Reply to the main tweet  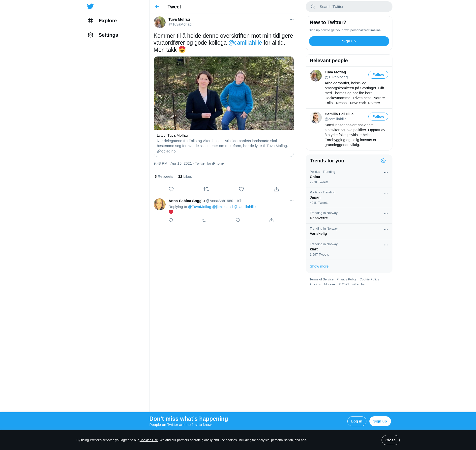click(171, 189)
